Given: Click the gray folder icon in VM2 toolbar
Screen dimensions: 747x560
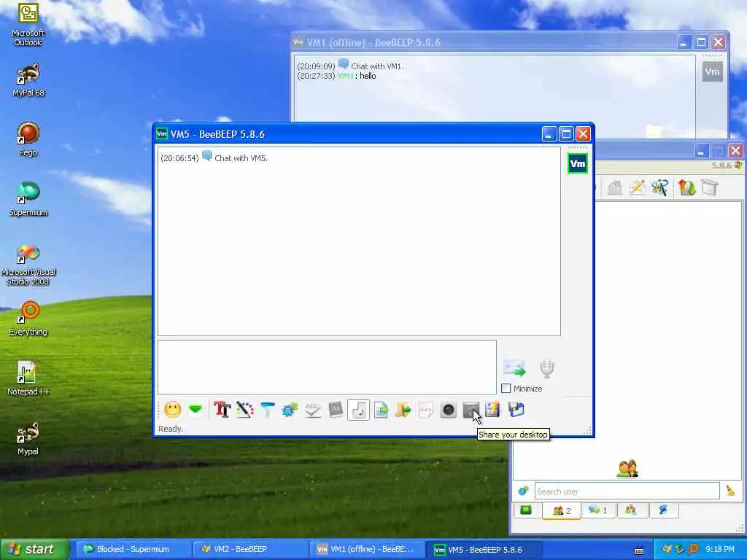Looking at the screenshot, I should (x=614, y=187).
